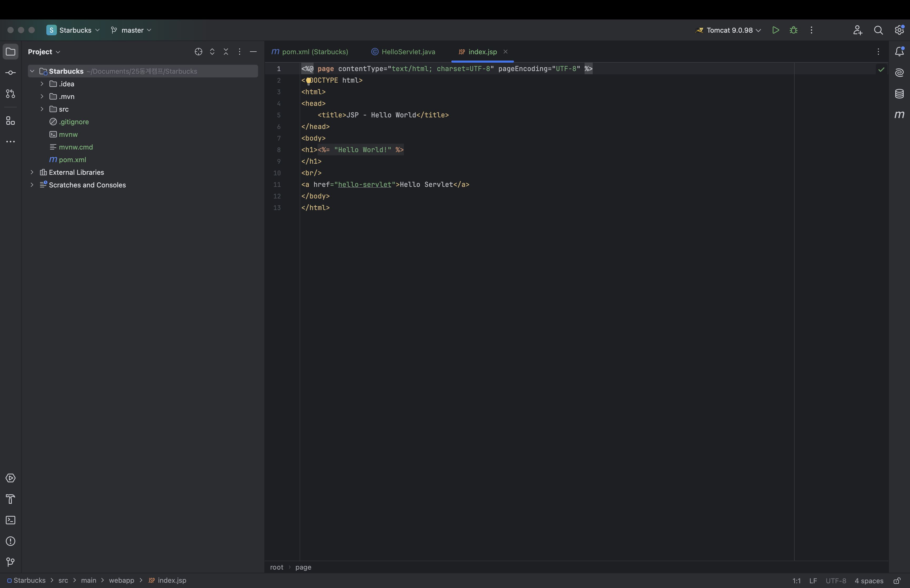Hide the Project tool window
The width and height of the screenshot is (910, 588).
(253, 52)
